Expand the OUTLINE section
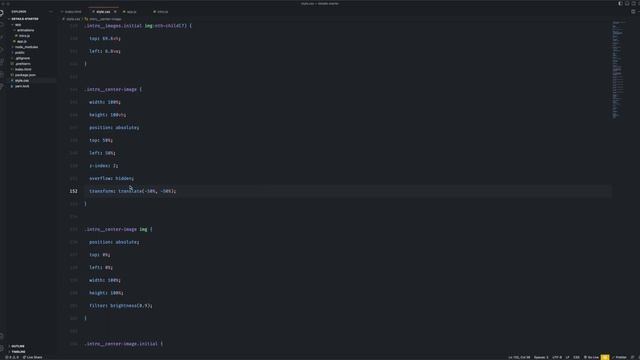 (18, 346)
